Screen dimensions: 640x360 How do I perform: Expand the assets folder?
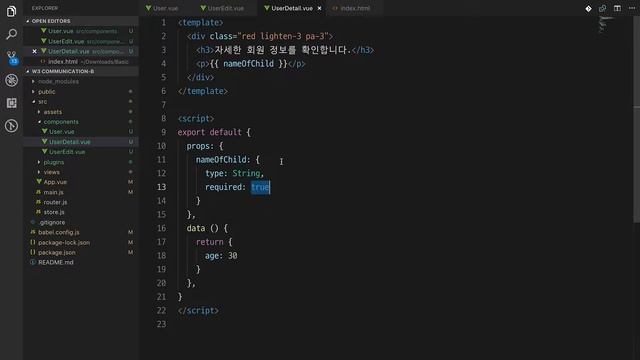[81, 112]
